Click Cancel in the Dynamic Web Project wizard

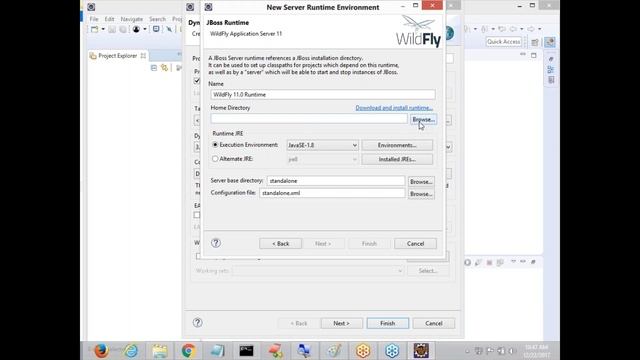(x=433, y=323)
